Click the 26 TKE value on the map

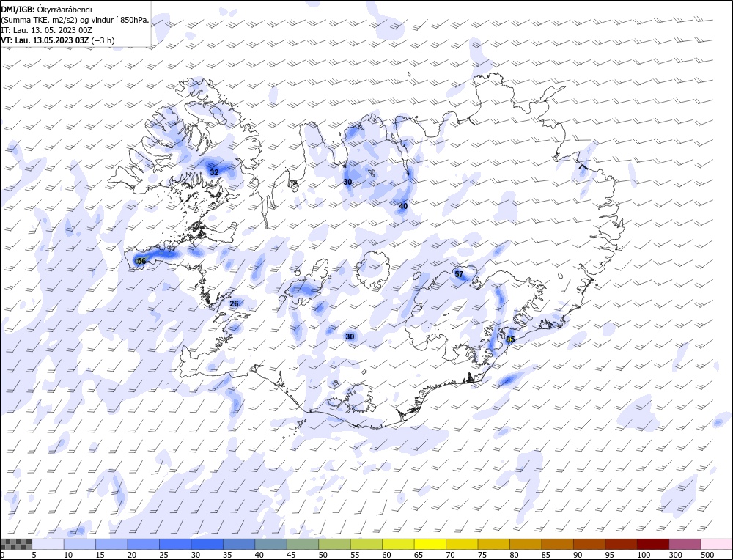coord(235,304)
